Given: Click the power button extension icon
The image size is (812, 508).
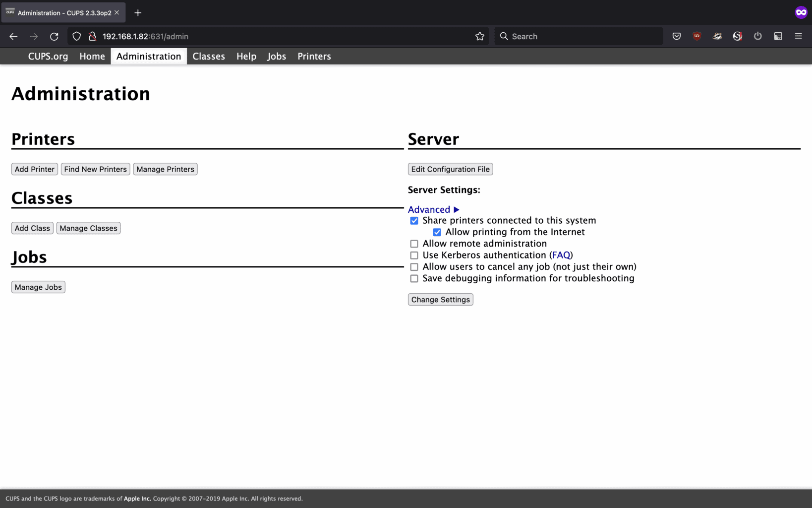Looking at the screenshot, I should [x=757, y=36].
